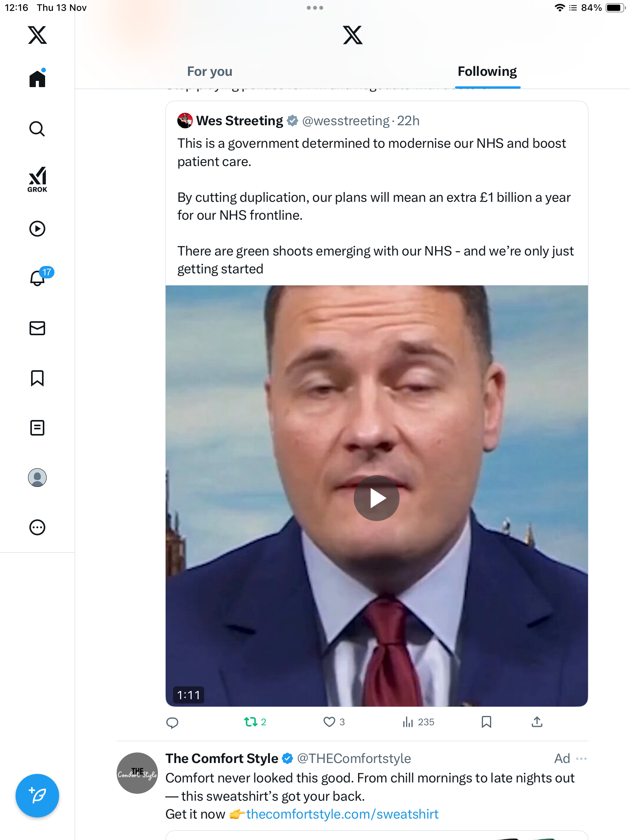Select the Following tab
The image size is (630, 840).
[x=487, y=72]
